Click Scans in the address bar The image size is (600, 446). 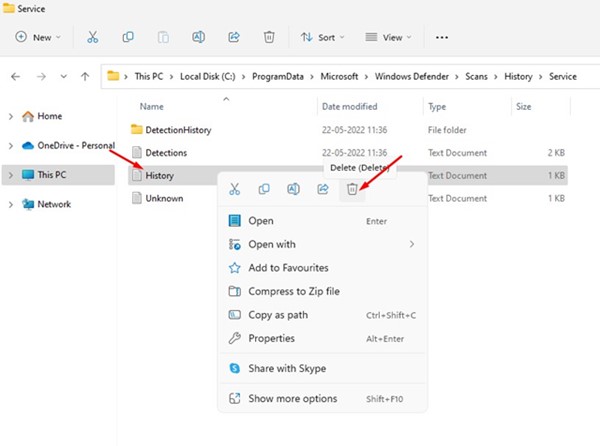pyautogui.click(x=476, y=77)
